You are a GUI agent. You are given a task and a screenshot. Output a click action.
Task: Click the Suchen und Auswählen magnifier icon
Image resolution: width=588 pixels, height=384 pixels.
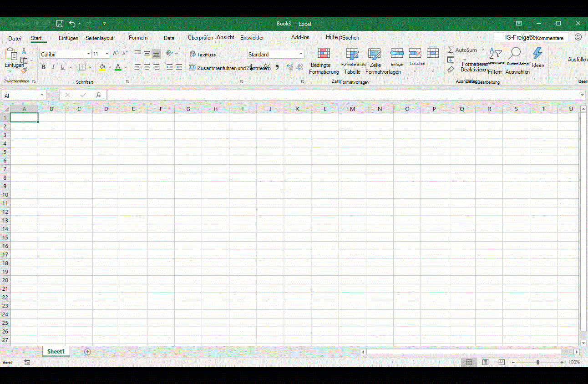point(515,53)
